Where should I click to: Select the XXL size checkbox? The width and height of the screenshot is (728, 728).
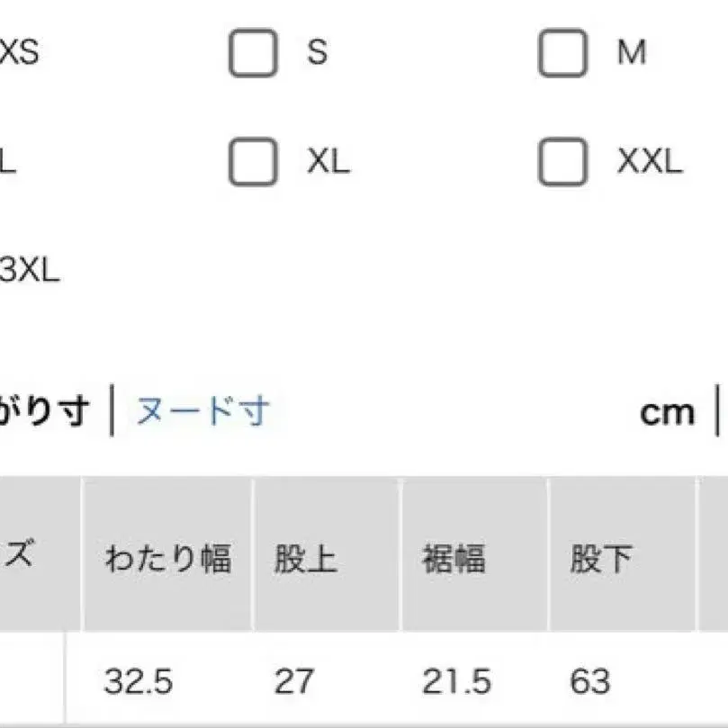562,163
